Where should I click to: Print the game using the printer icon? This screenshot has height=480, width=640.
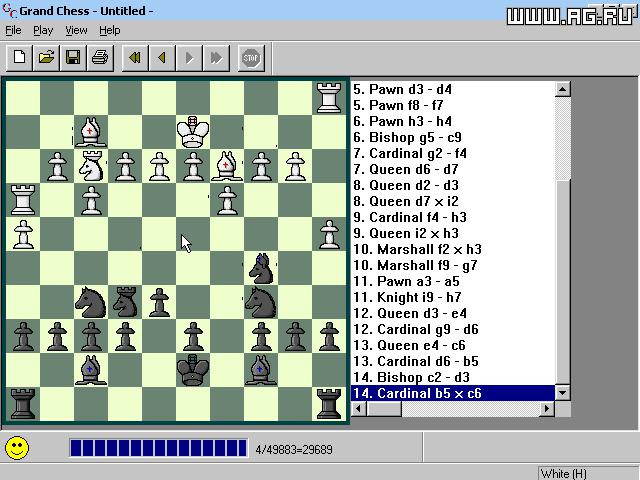click(x=100, y=58)
